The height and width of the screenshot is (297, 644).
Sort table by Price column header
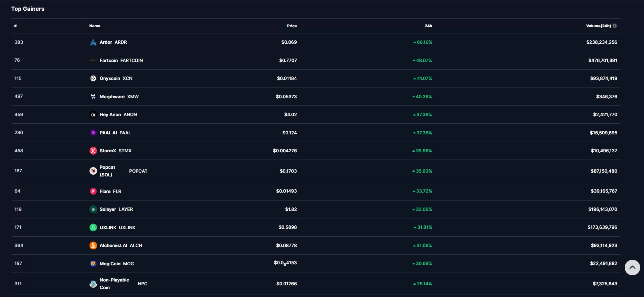292,26
